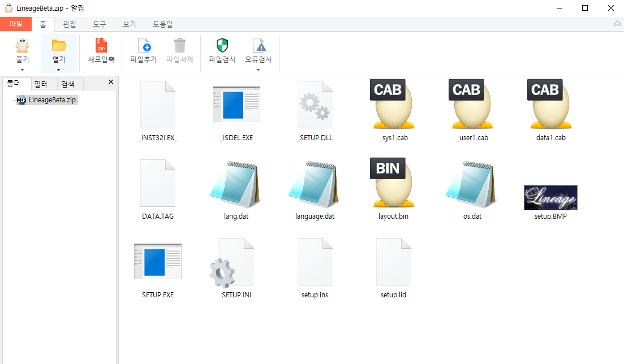Minimize the ALZip window

click(x=560, y=8)
